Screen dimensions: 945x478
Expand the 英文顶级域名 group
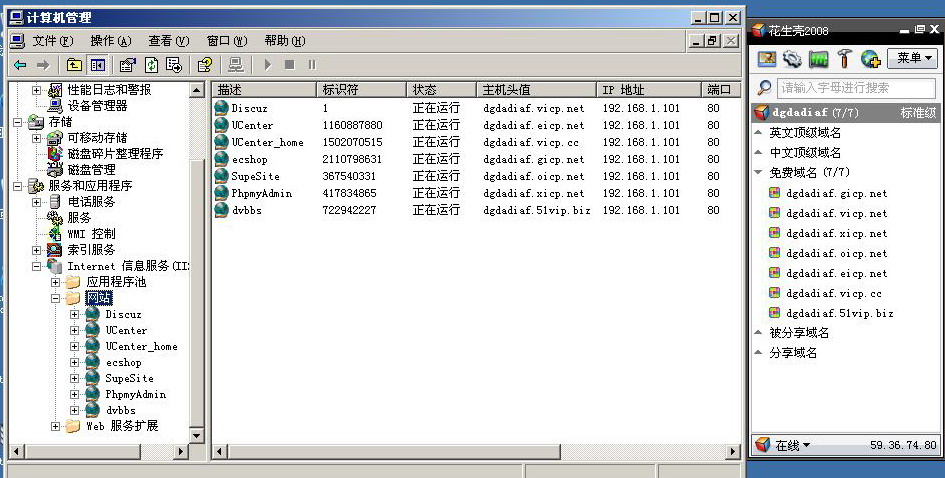tap(759, 133)
